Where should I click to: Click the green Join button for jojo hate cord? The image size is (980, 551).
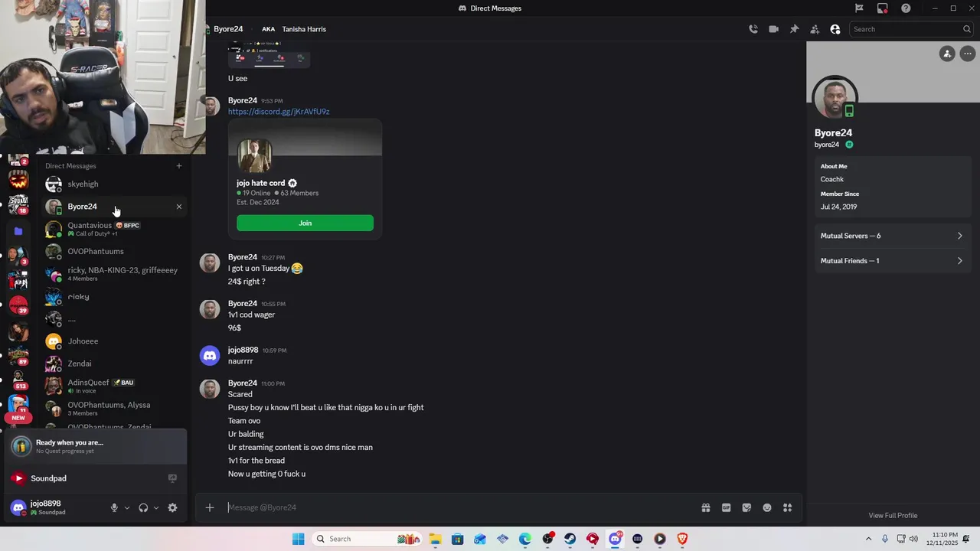[x=305, y=223]
